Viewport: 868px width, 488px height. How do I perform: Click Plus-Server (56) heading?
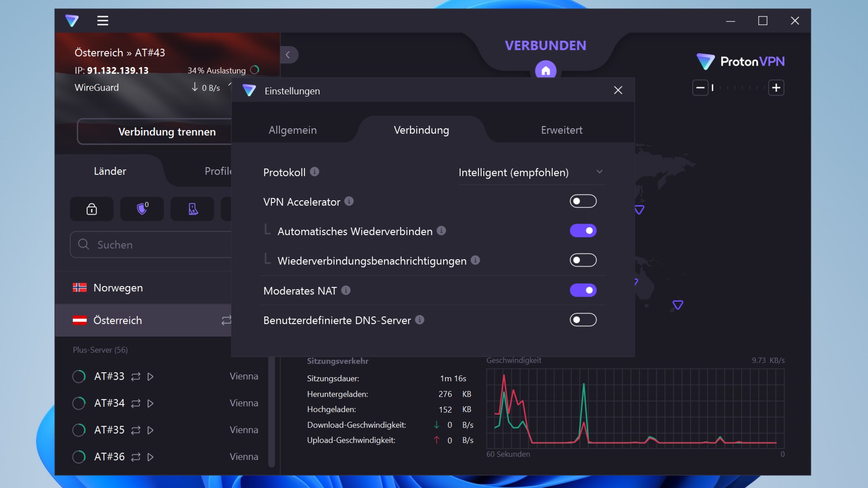[x=100, y=350]
